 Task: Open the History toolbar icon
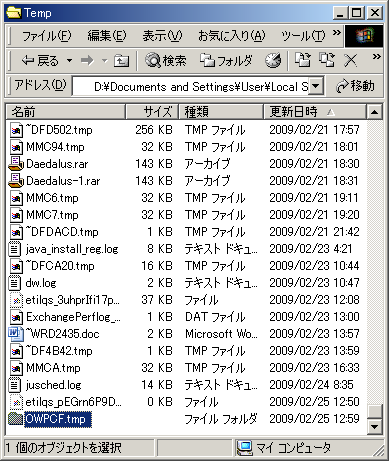click(273, 61)
